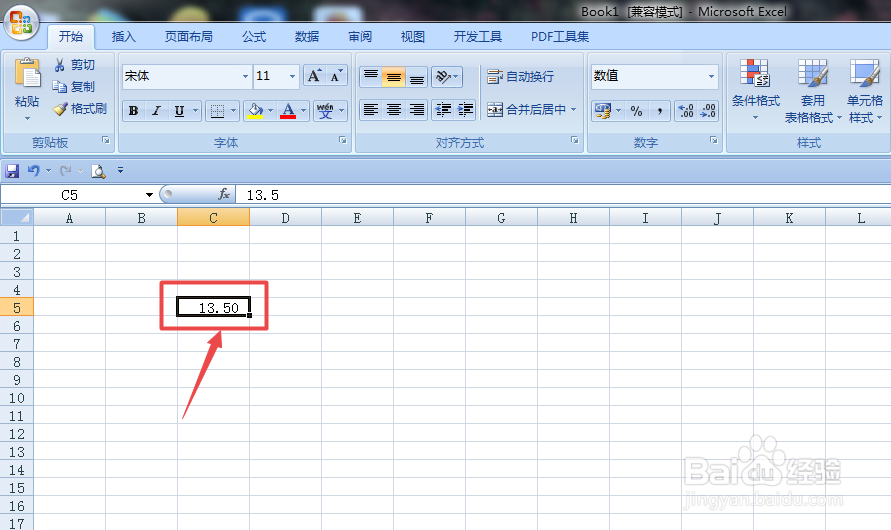
Task: Click 合并后居中 merge and center
Action: tap(527, 110)
